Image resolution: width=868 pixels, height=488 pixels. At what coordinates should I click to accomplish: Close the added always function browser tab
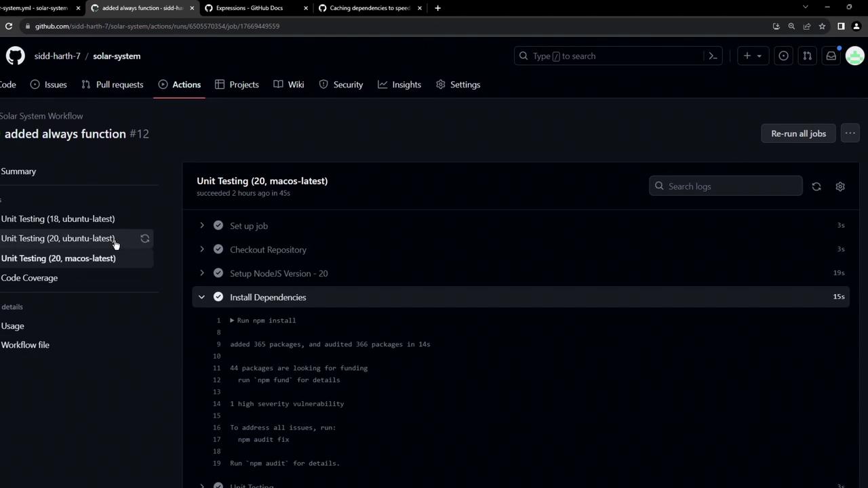pos(192,8)
